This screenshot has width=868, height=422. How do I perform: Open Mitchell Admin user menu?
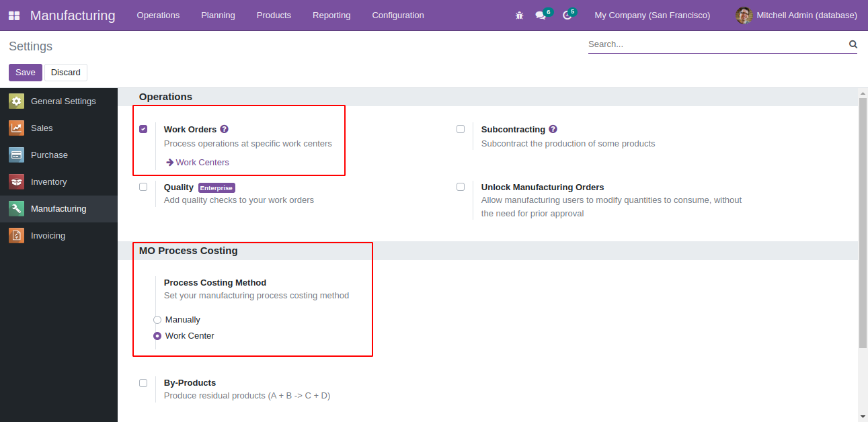[797, 15]
